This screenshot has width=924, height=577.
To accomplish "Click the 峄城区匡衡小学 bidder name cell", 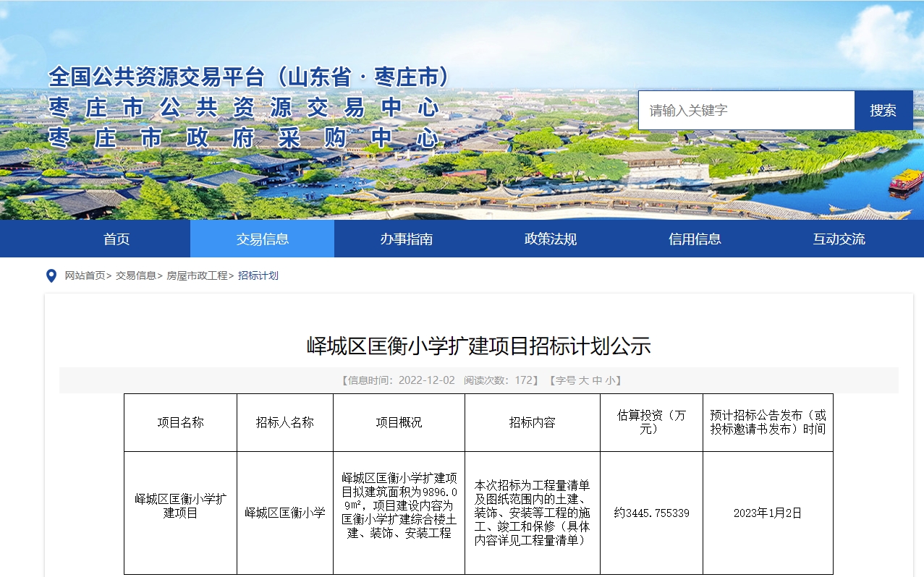I will point(285,513).
